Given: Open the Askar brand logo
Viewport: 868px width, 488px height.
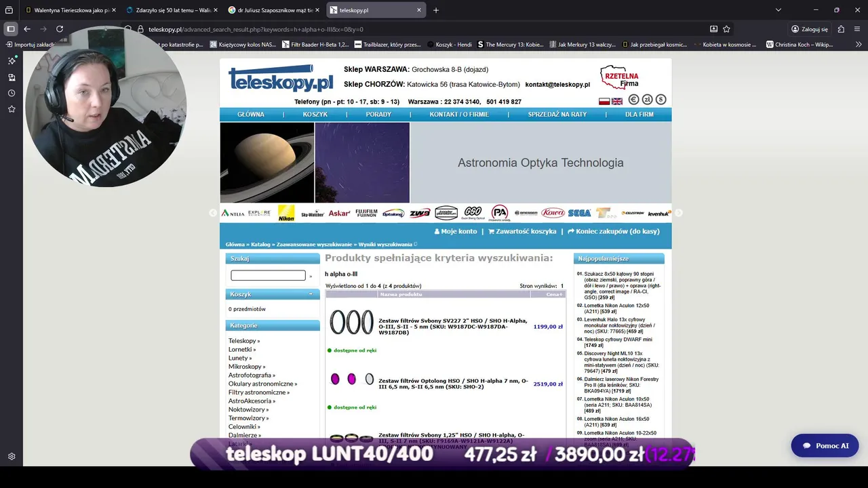Looking at the screenshot, I should (339, 213).
